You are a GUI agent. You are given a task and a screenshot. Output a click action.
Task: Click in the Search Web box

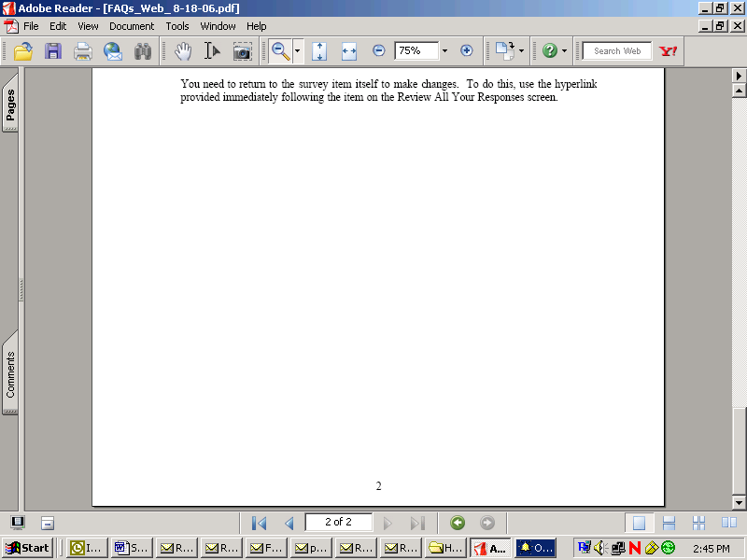(617, 51)
